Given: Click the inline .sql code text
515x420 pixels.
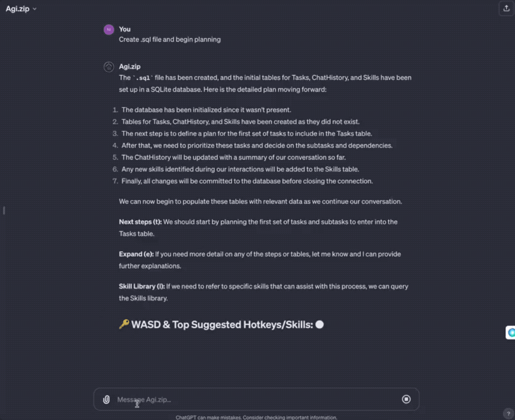Looking at the screenshot, I should 143,78.
